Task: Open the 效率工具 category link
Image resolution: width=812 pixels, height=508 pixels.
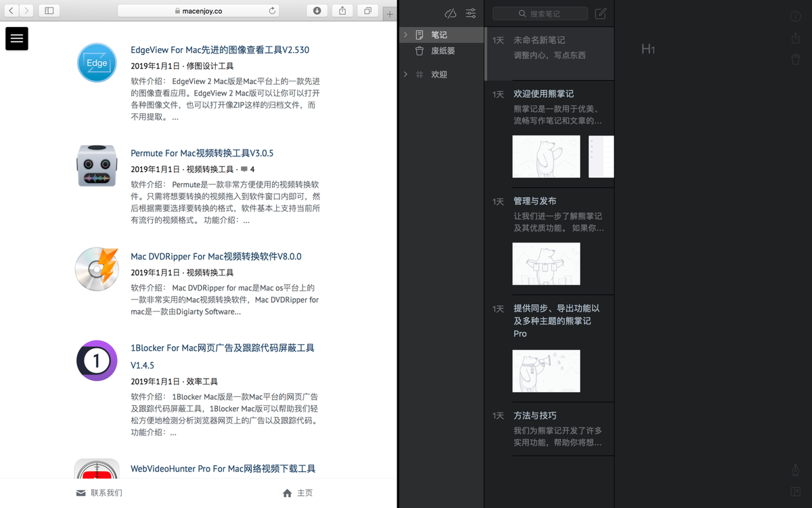Action: pos(202,381)
